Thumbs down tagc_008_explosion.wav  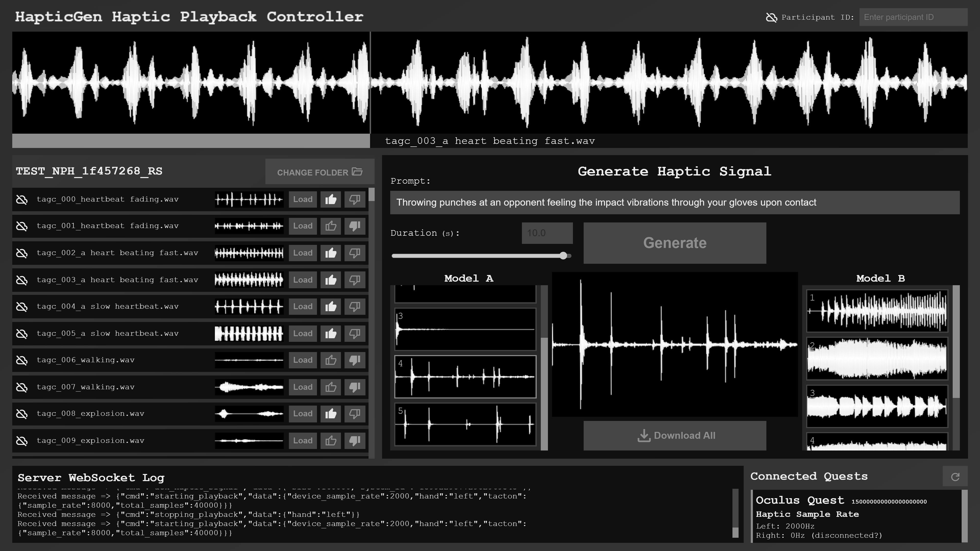(x=354, y=414)
